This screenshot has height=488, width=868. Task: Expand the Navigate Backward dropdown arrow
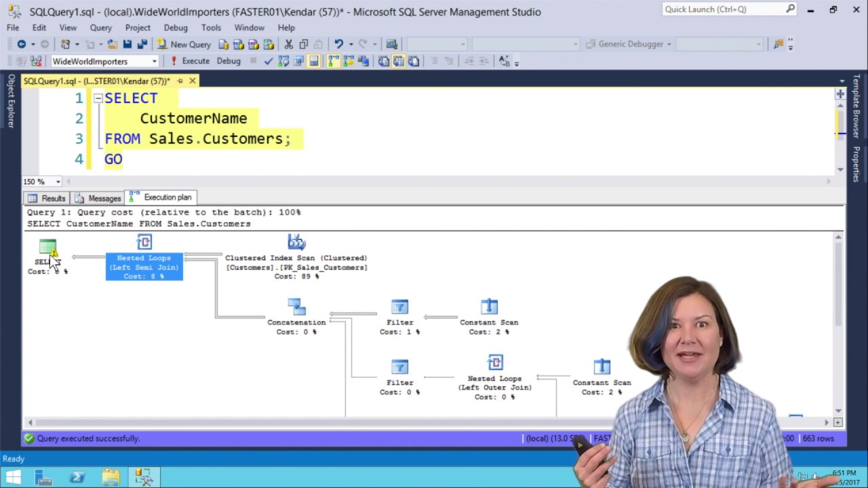pyautogui.click(x=33, y=44)
